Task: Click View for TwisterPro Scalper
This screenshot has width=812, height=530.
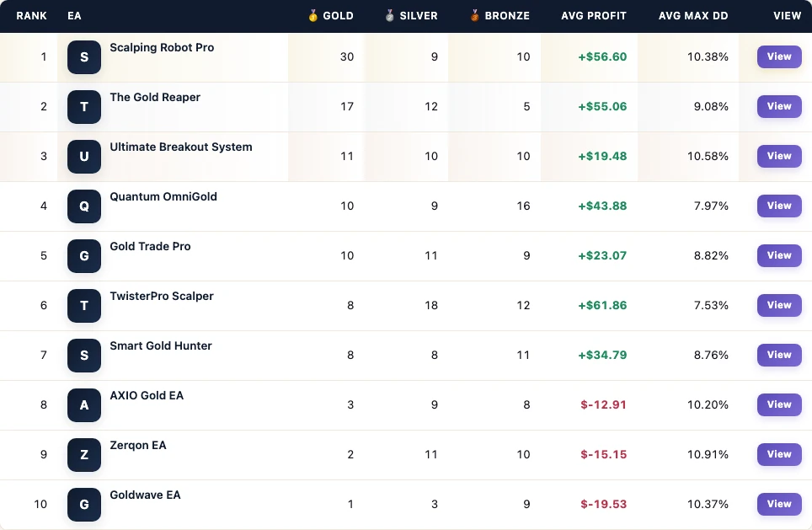Action: 779,305
